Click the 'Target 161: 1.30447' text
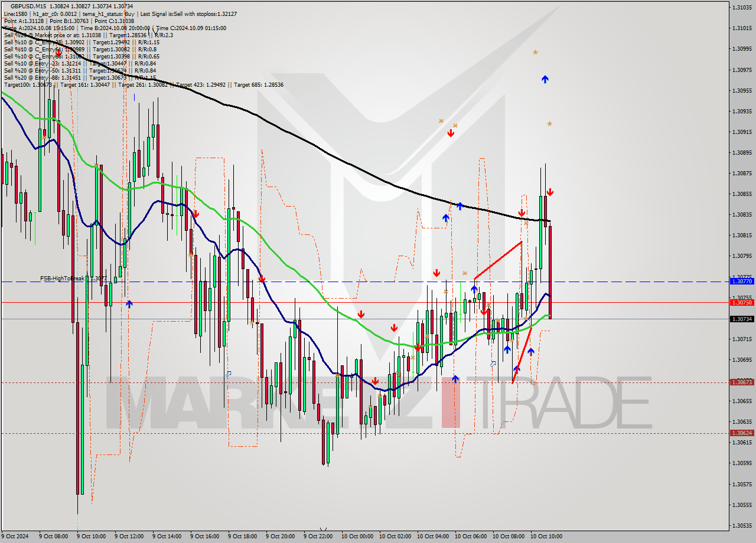The image size is (756, 543). [x=85, y=84]
